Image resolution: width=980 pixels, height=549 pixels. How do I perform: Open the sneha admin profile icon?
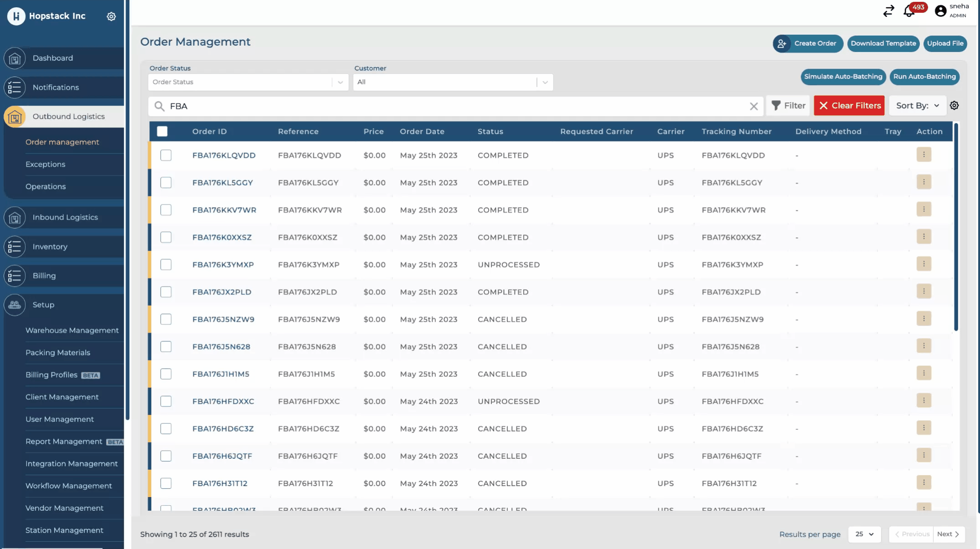[x=940, y=11]
